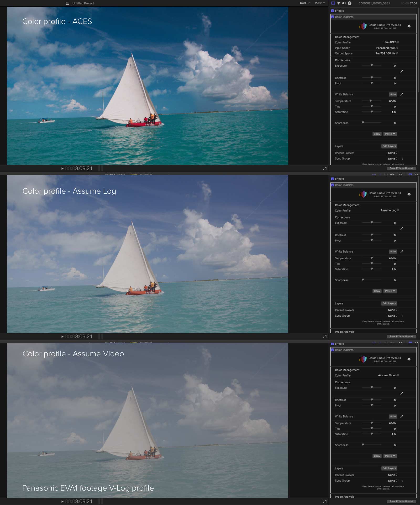Pick the White Balance eyedropper in ACES panel
The height and width of the screenshot is (505, 420).
pyautogui.click(x=402, y=94)
